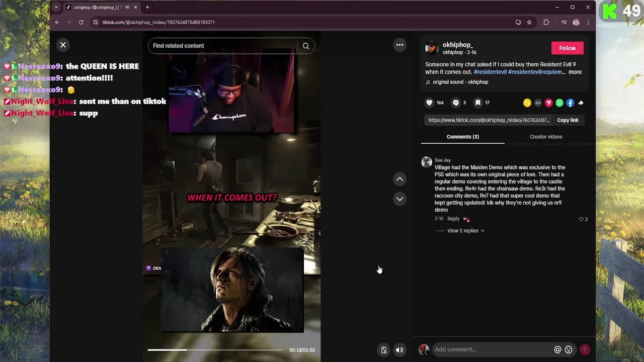
Task: Click the yellow repost icon
Action: (x=527, y=103)
